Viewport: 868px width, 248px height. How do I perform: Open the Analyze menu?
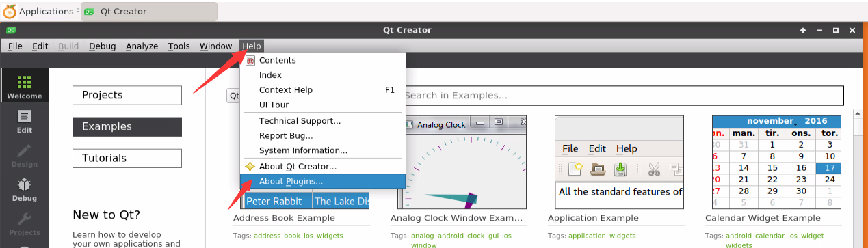coord(142,46)
